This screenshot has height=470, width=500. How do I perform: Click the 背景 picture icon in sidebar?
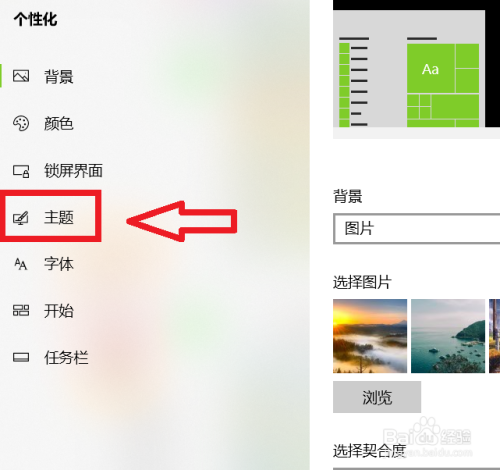coord(21,76)
